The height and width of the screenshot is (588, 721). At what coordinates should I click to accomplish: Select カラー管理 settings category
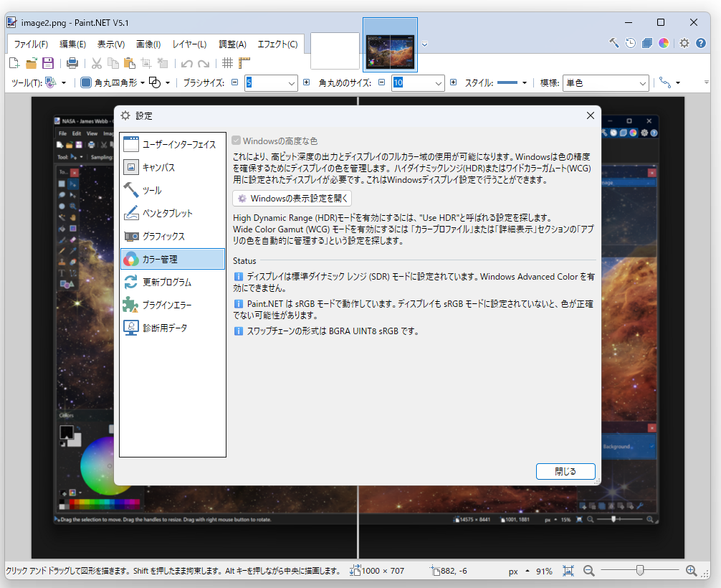point(173,259)
